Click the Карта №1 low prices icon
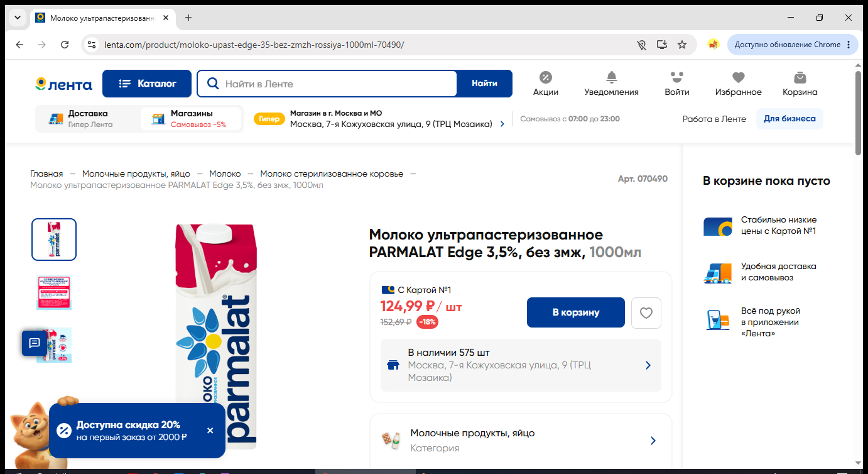 pyautogui.click(x=717, y=226)
